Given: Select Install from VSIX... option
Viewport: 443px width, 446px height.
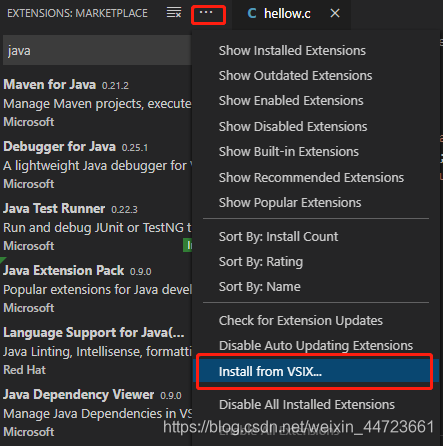Looking at the screenshot, I should (x=316, y=371).
